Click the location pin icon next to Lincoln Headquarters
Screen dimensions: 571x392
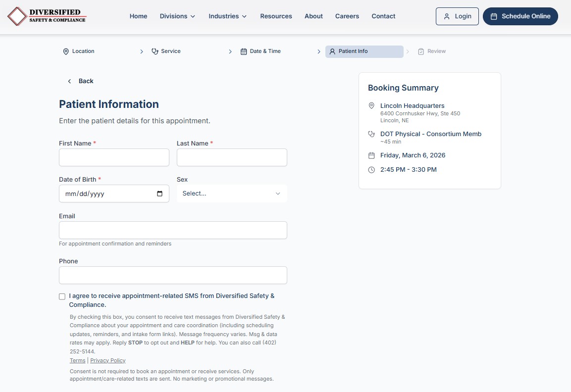point(371,105)
